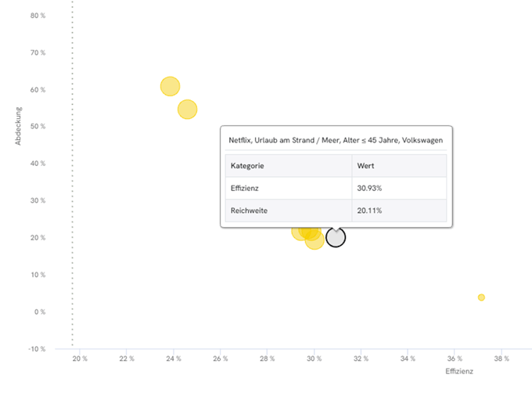The width and height of the screenshot is (532, 400).
Task: Click the 20 % tick label on x-axis
Action: tap(80, 359)
